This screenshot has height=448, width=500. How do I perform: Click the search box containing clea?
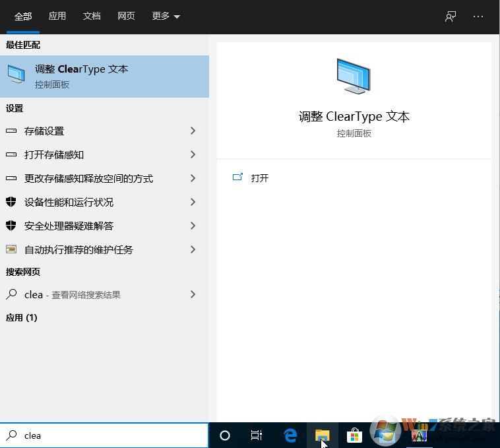point(112,435)
